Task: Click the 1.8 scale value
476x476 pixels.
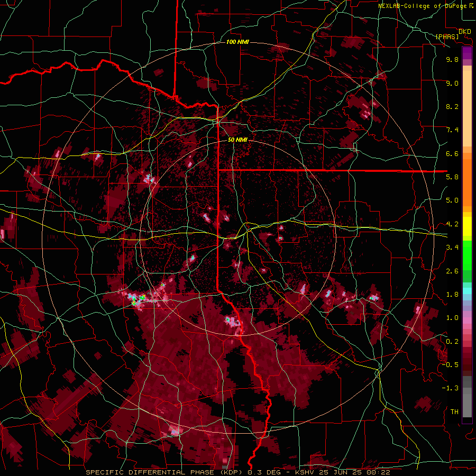Action: pos(452,295)
